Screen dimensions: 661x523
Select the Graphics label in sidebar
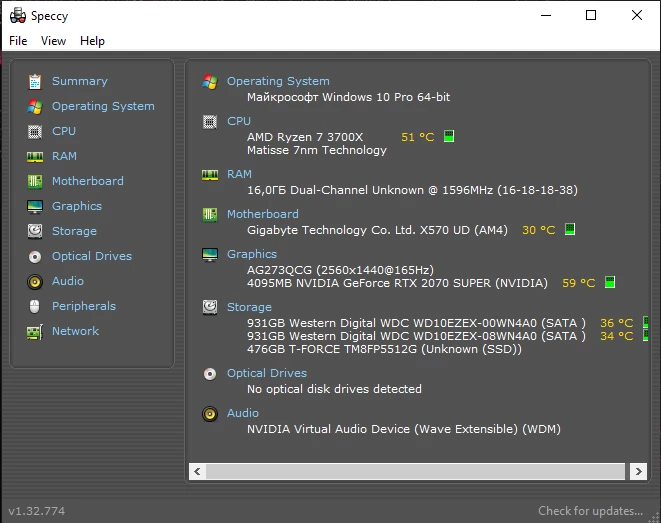click(77, 206)
